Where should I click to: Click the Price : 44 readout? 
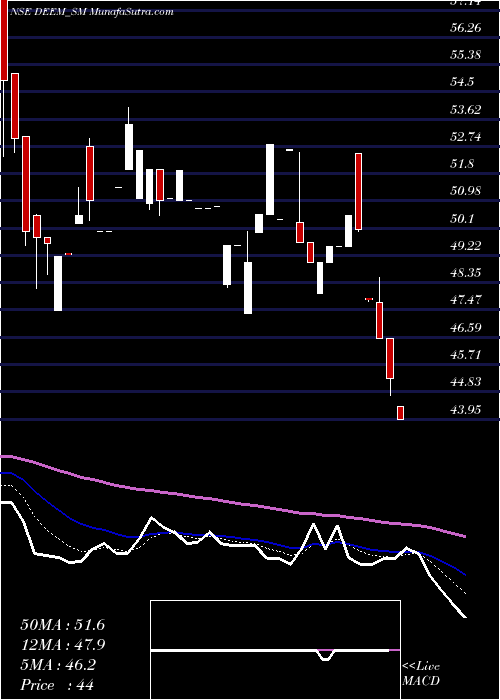point(57,685)
